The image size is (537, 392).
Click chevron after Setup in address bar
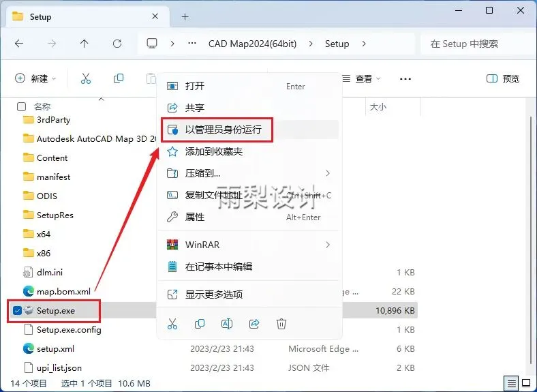pyautogui.click(x=364, y=44)
